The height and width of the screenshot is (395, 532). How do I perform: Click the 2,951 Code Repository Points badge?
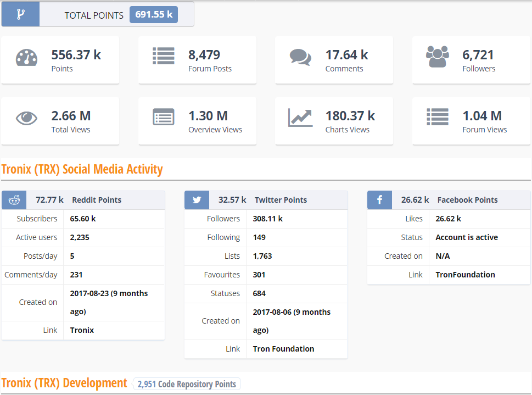click(x=187, y=384)
